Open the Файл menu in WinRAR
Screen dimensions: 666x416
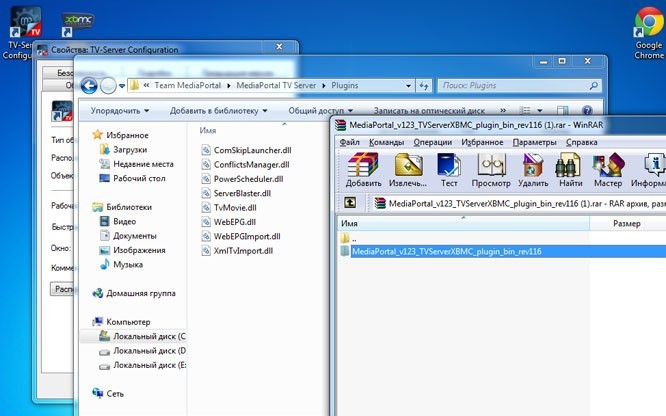[350, 143]
